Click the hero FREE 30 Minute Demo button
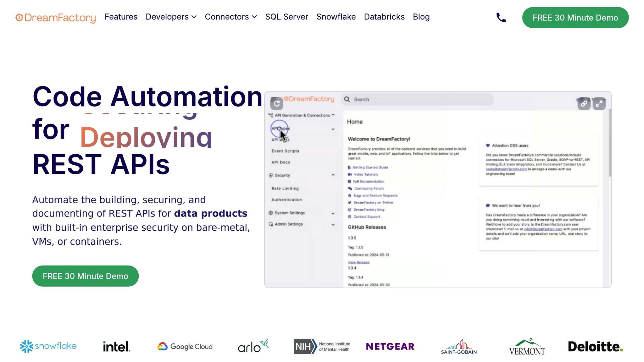The image size is (644, 362). (85, 276)
